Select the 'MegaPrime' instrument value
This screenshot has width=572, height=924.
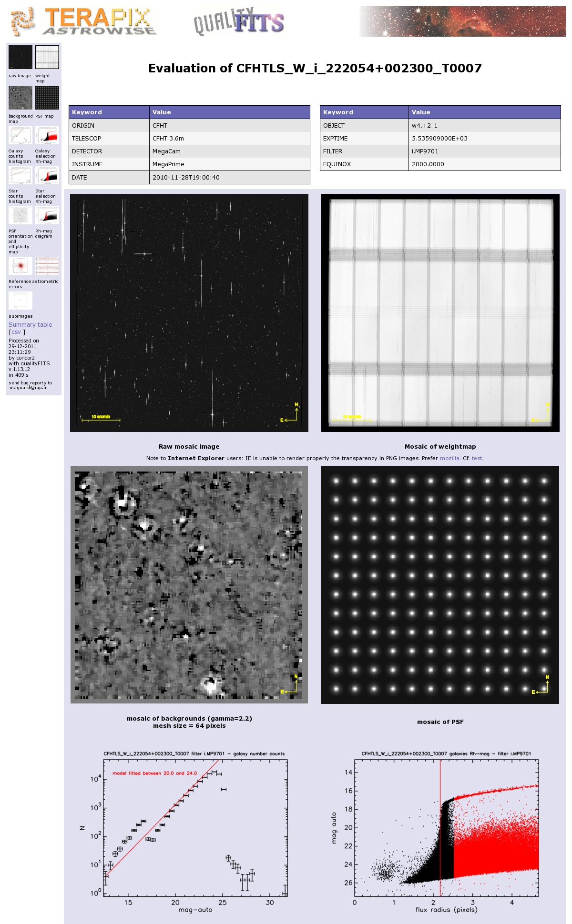tap(230, 164)
